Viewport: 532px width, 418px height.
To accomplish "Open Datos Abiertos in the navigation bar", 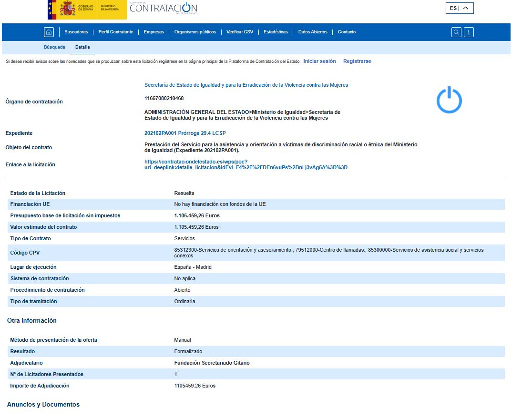I will point(313,32).
